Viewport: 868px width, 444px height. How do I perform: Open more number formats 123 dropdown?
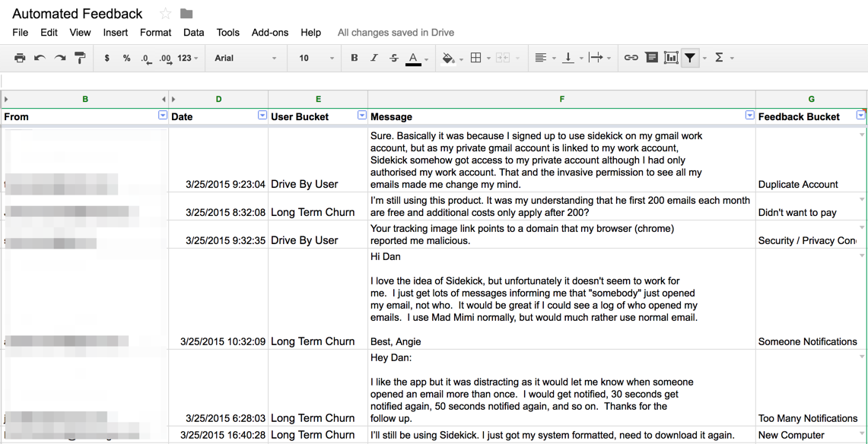coord(188,58)
